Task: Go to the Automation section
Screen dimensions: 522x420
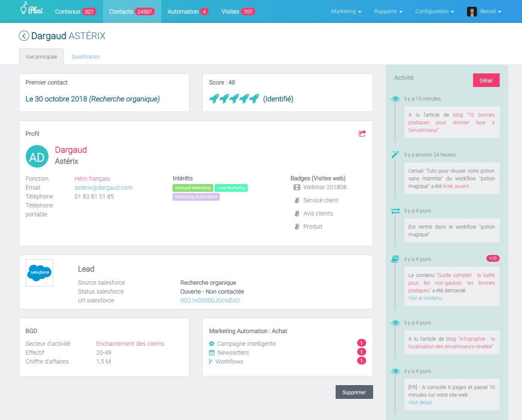Action: pos(187,11)
